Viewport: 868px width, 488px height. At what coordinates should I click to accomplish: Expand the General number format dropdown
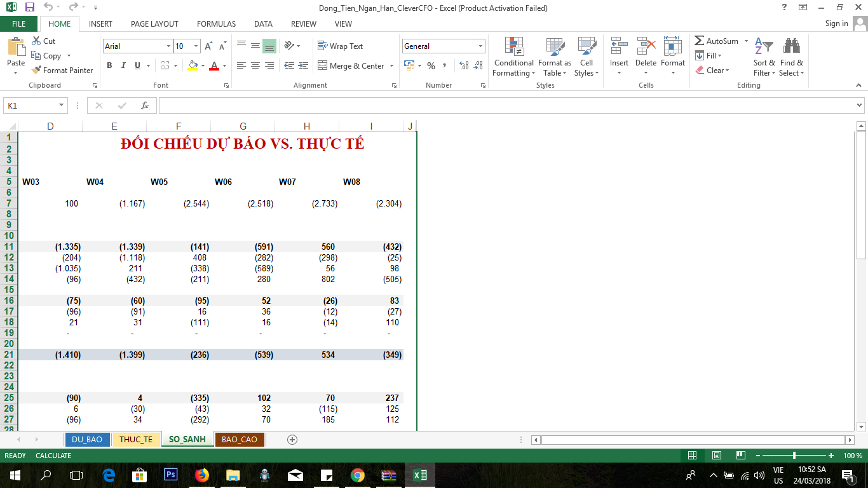coord(480,46)
